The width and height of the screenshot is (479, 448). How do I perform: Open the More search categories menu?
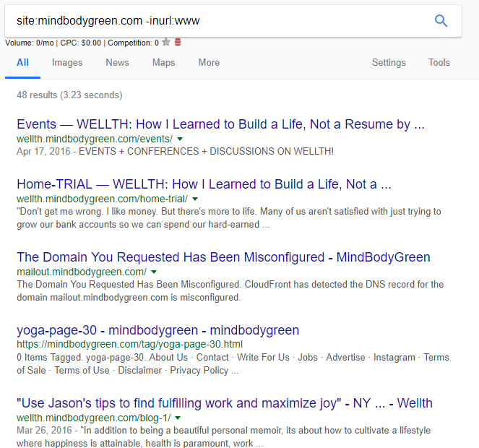(209, 63)
